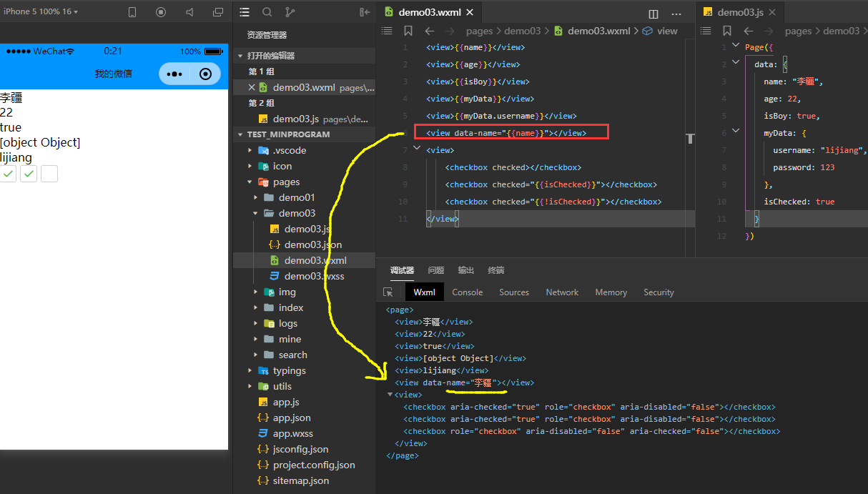The width and height of the screenshot is (868, 494).
Task: Click outline list icon in wxml breadcrumb
Action: [387, 31]
